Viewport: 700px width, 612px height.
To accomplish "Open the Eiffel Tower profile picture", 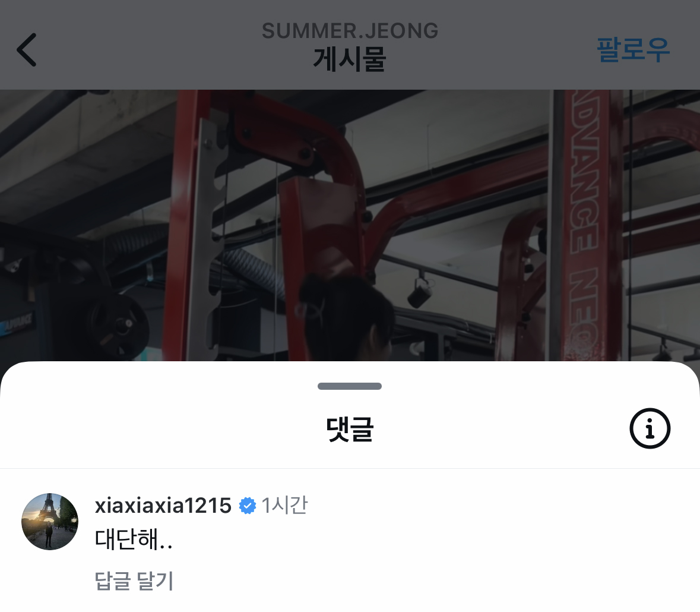I will point(49,521).
